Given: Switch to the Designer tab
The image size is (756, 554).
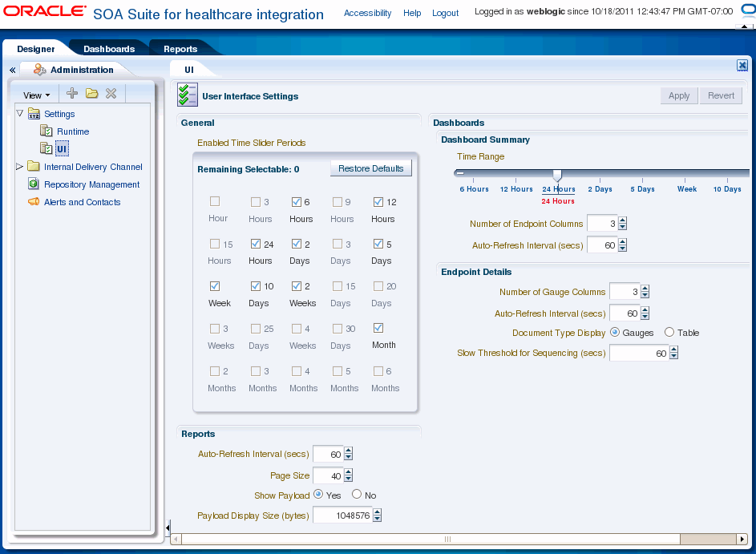Looking at the screenshot, I should 36,49.
